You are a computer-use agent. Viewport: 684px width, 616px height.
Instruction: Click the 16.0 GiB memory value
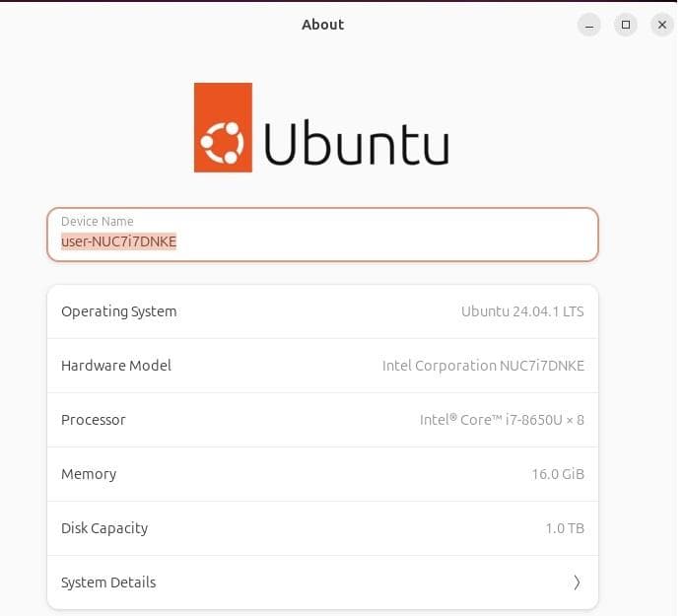pyautogui.click(x=558, y=474)
